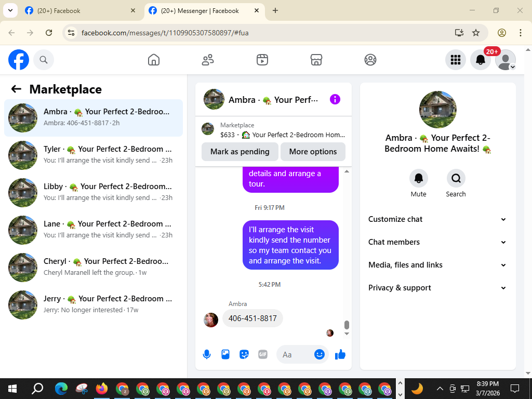
Task: Attach a photo using the image icon
Action: click(x=225, y=354)
